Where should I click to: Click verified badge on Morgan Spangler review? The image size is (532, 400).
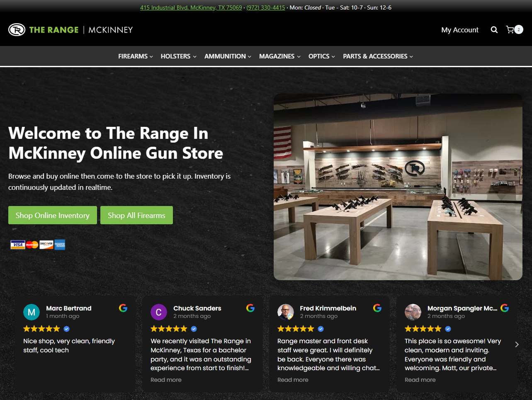coord(448,329)
